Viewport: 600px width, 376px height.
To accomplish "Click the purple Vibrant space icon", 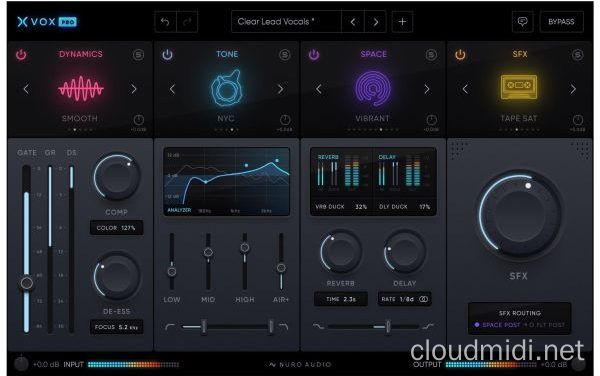I will 372,88.
